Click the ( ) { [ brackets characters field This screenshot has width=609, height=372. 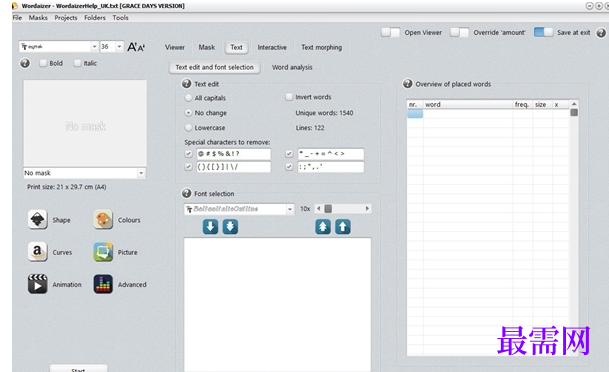233,167
